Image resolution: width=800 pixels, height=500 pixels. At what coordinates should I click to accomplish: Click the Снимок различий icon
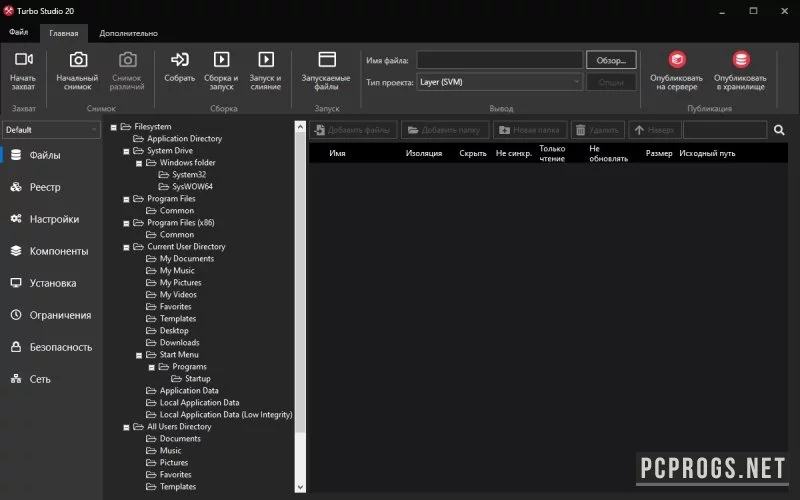pyautogui.click(x=128, y=60)
